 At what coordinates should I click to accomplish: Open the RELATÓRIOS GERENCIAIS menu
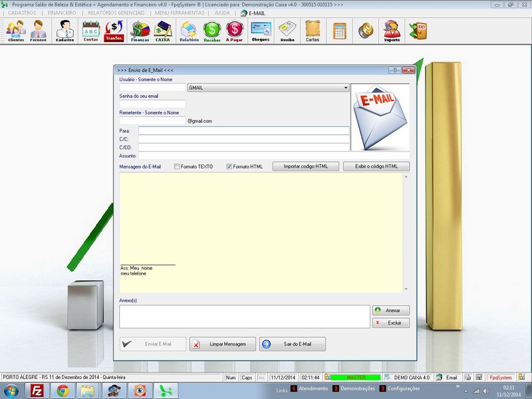(116, 13)
